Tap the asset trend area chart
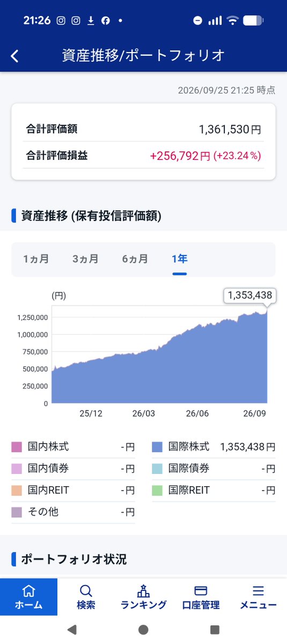 coord(159,355)
